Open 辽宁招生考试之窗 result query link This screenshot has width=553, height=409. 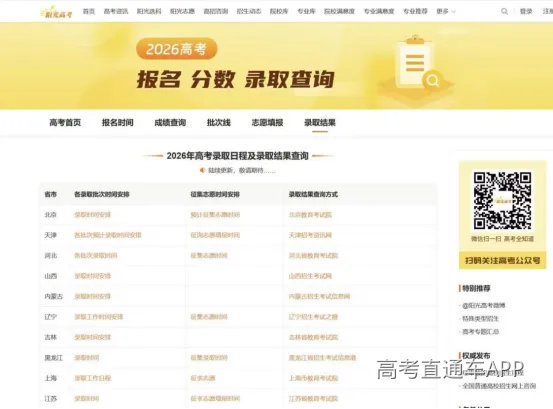click(x=313, y=317)
